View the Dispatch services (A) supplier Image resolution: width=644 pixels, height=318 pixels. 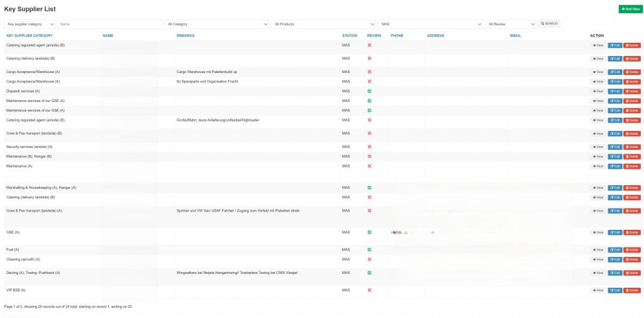pos(597,91)
